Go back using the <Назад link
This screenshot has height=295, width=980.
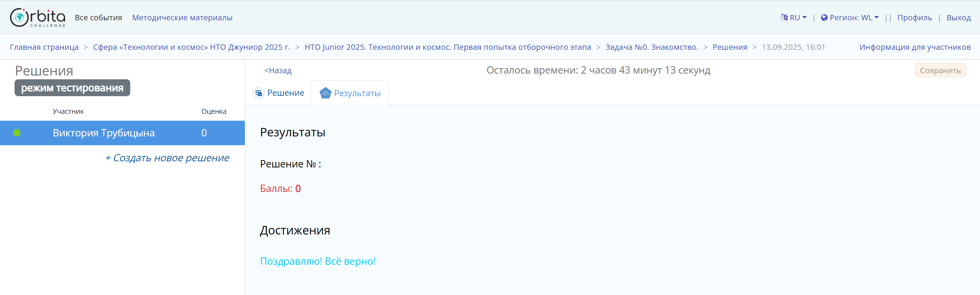278,70
